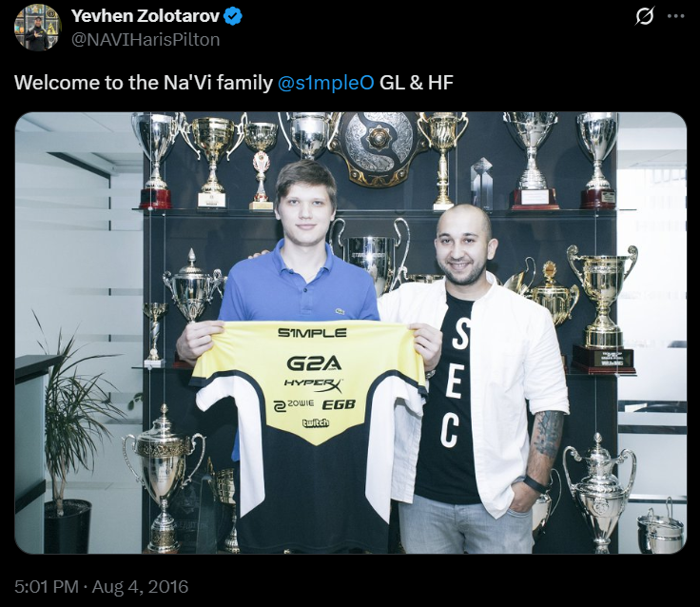700x607 pixels.
Task: Click the EGB logo on the jersey
Action: [339, 404]
